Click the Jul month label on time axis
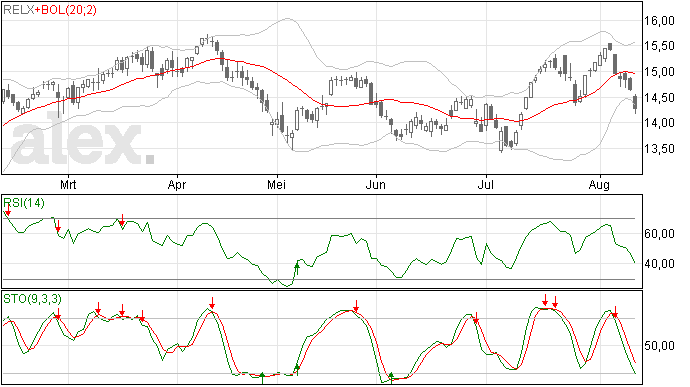Screen dimensions: 690x387 click(x=486, y=184)
